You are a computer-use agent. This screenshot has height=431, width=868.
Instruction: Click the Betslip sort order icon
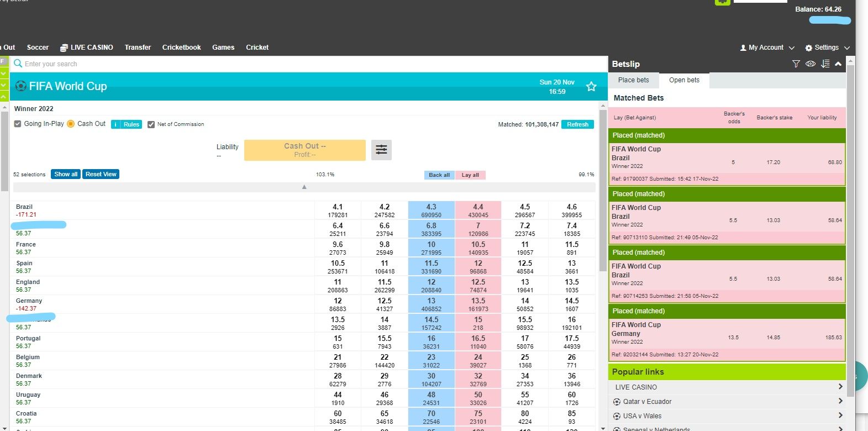[x=825, y=64]
